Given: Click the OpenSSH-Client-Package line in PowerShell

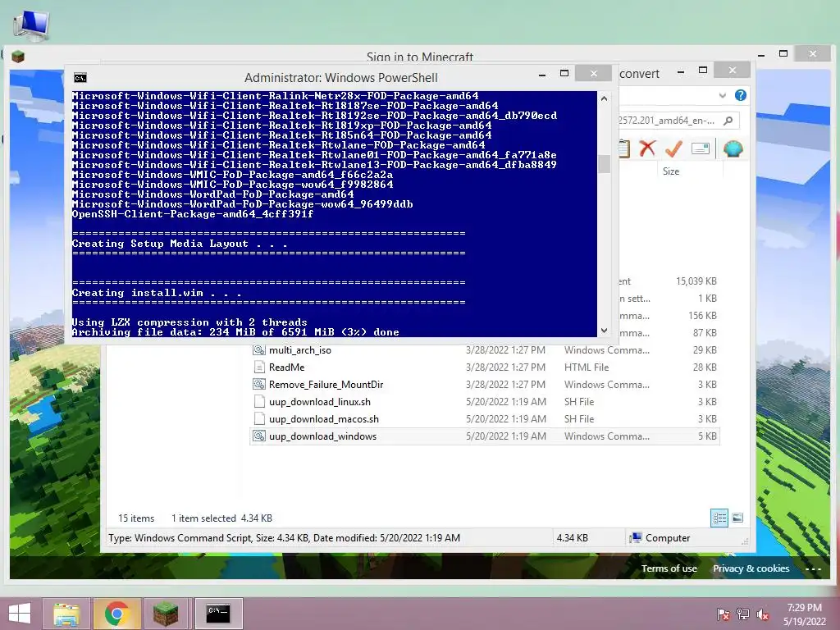Looking at the screenshot, I should pyautogui.click(x=193, y=214).
